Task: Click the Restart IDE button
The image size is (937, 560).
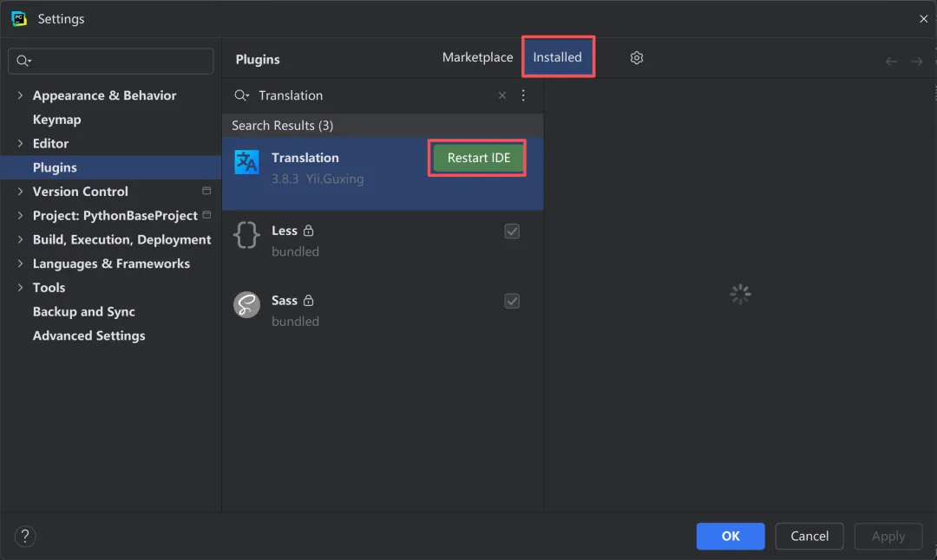Action: [x=479, y=159]
